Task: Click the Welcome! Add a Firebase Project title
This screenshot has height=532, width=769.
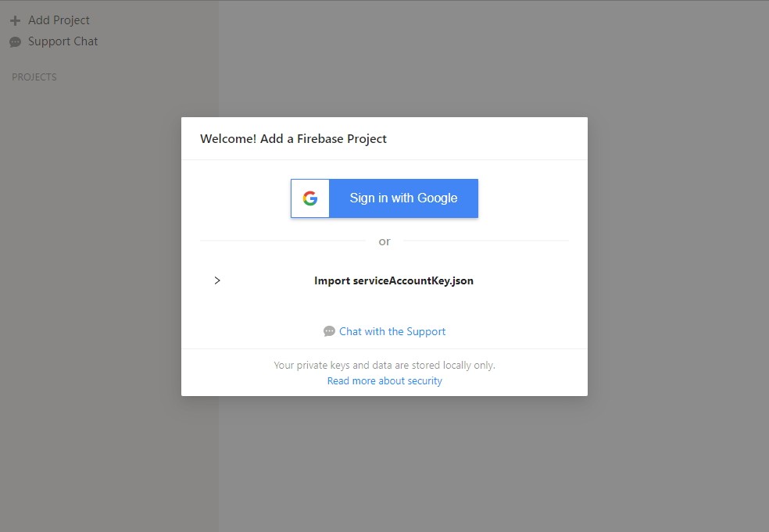Action: click(293, 139)
